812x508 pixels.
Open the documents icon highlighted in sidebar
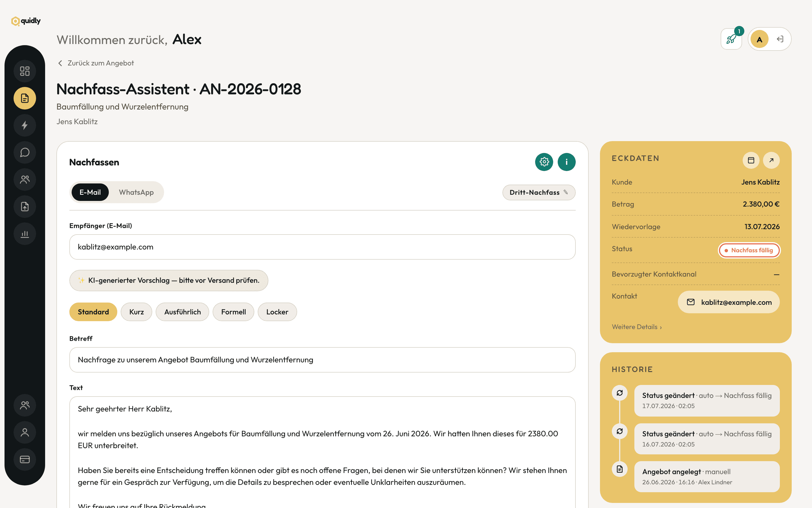pos(25,98)
